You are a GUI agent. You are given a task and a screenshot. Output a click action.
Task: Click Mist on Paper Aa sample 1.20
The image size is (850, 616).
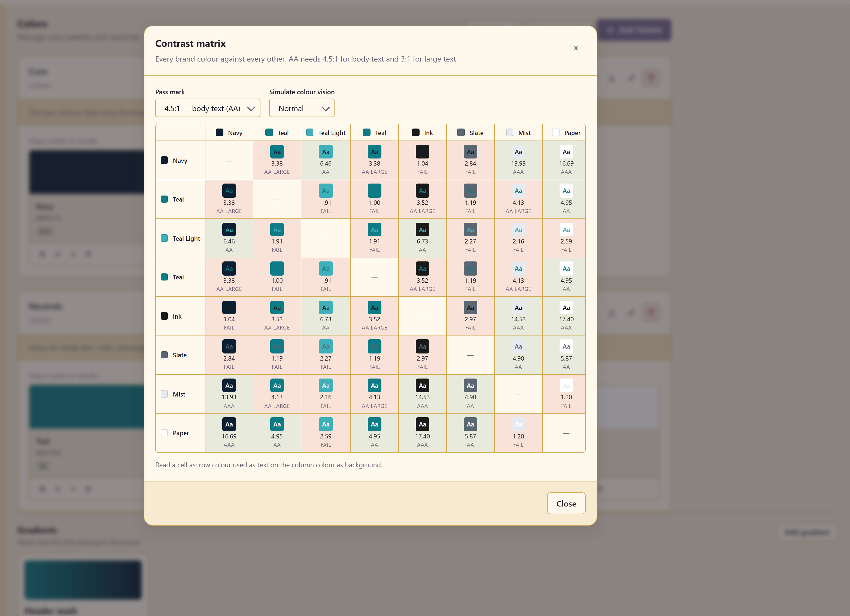pos(566,386)
